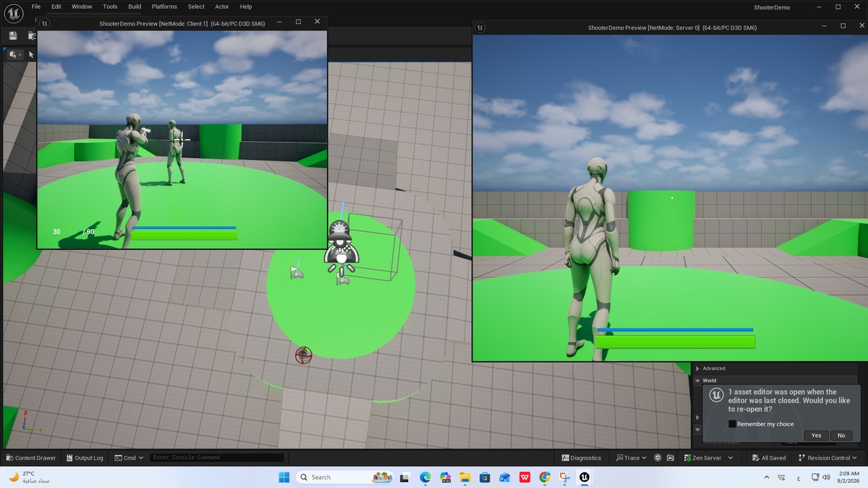The image size is (868, 488).
Task: Open the Trace dropdown in status bar
Action: 631,457
